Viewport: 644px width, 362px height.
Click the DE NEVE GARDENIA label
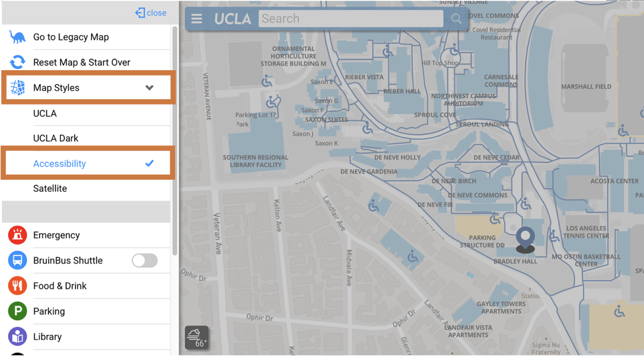(369, 172)
